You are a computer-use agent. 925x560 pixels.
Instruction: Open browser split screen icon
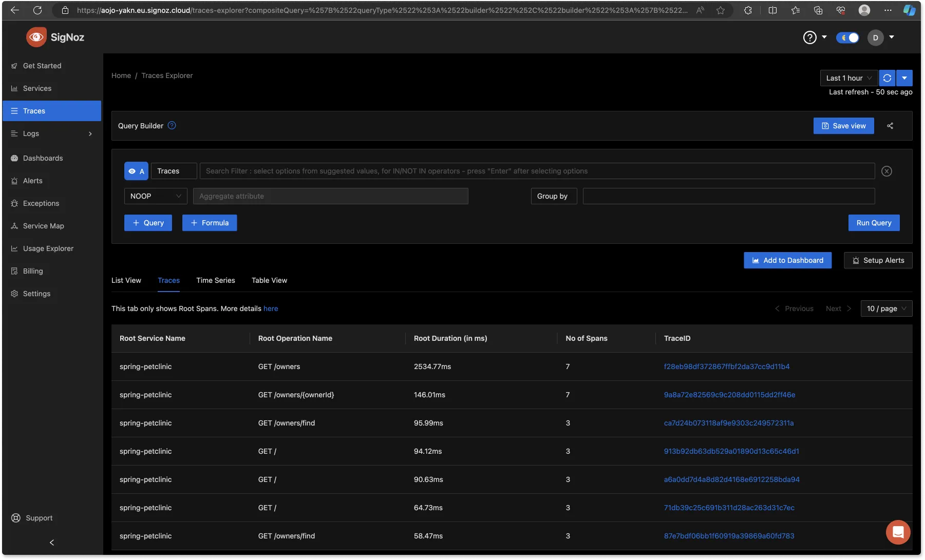[772, 10]
